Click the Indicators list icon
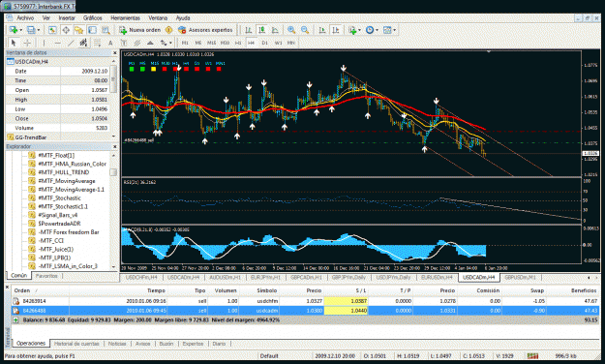605x364 pixels. 352,30
